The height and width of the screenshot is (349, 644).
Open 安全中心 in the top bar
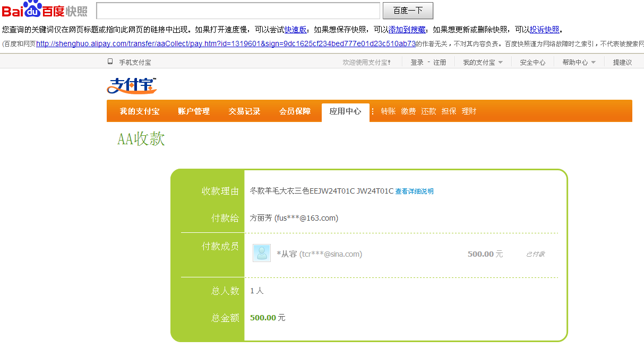pos(533,63)
